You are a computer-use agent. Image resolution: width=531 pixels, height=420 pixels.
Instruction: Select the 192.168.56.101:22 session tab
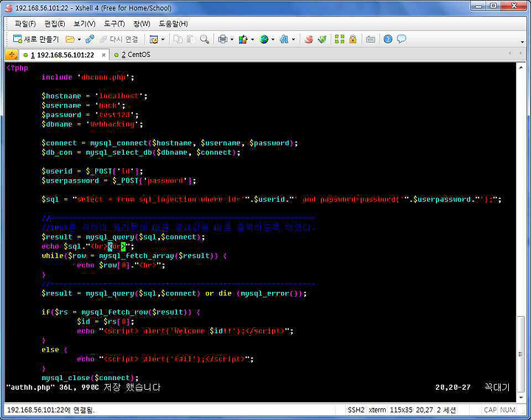[x=62, y=55]
